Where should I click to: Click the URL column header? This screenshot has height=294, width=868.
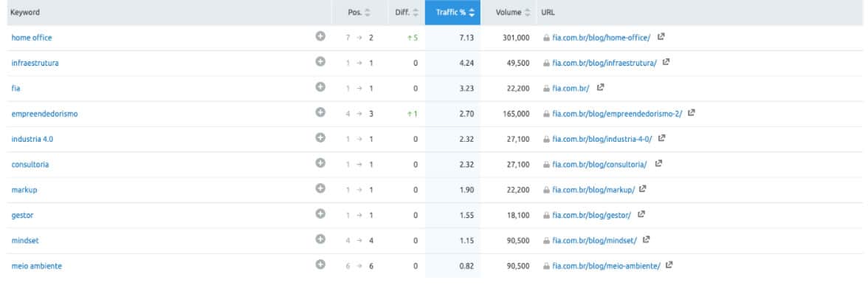pyautogui.click(x=548, y=12)
